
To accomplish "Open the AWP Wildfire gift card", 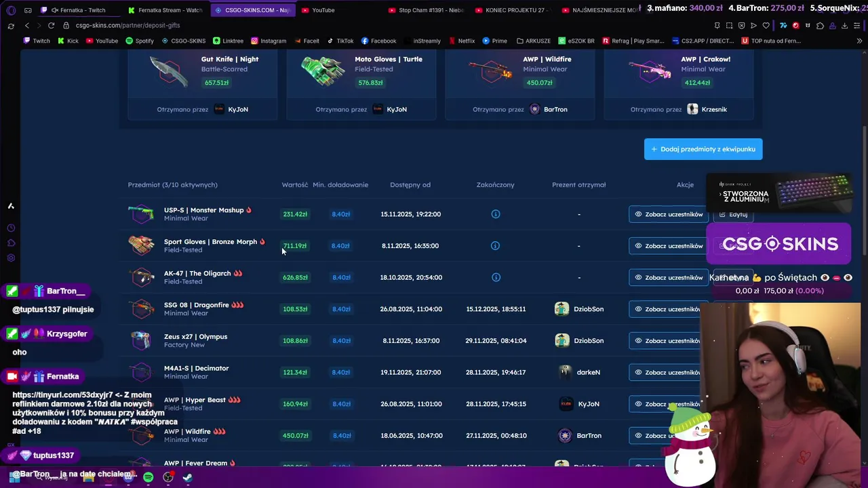I will [520, 84].
